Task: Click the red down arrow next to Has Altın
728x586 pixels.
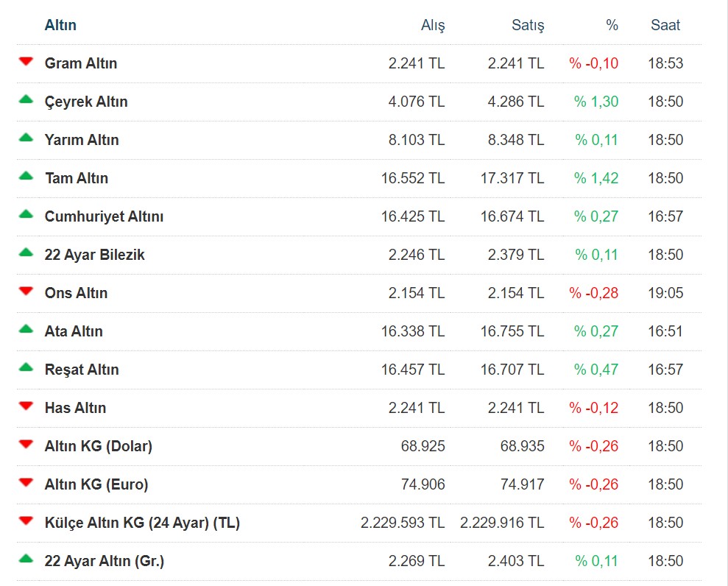Action: click(26, 406)
